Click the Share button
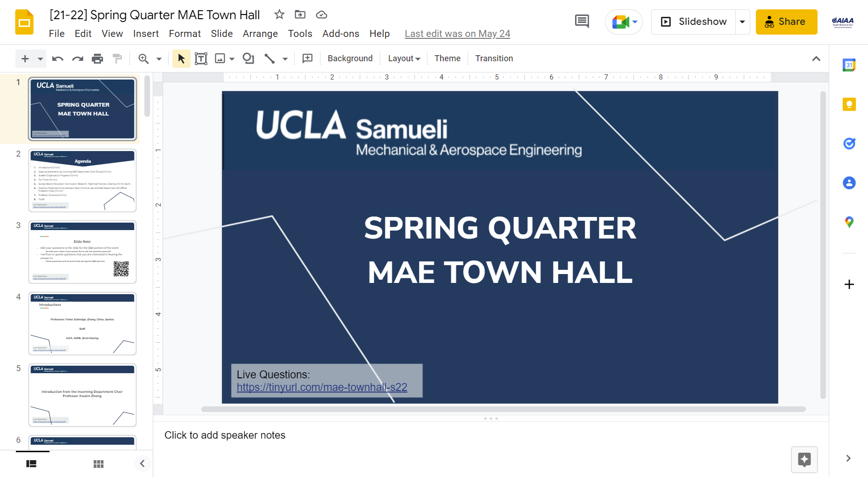Screen dimensions: 868x477 pos(786,22)
